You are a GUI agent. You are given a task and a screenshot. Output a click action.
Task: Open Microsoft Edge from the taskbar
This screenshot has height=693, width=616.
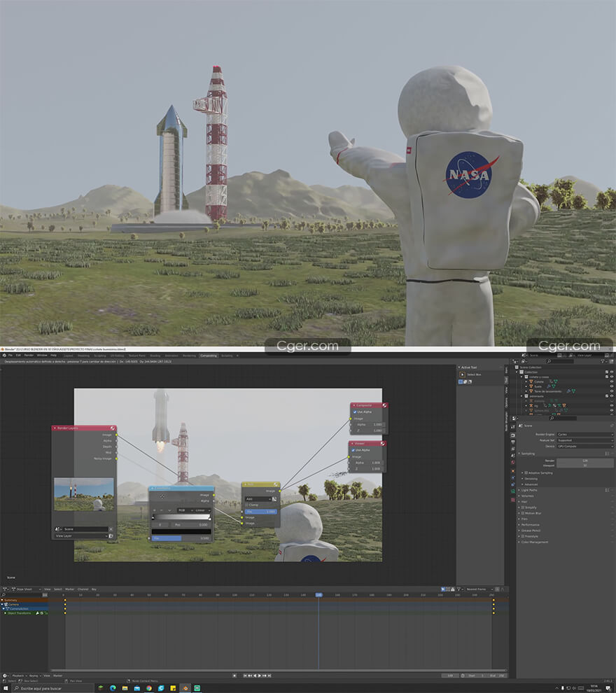[113, 688]
